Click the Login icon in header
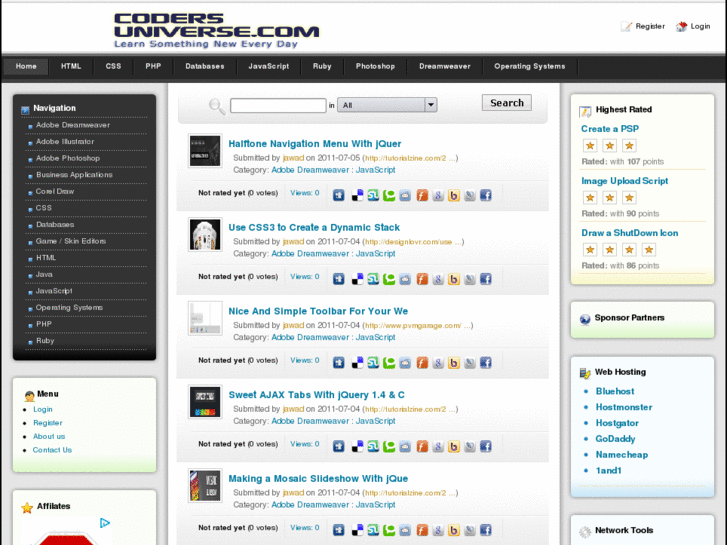 tap(681, 26)
